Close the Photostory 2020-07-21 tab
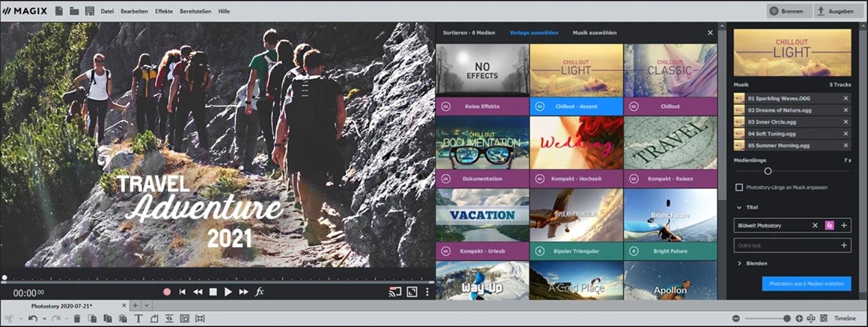 click(x=124, y=306)
